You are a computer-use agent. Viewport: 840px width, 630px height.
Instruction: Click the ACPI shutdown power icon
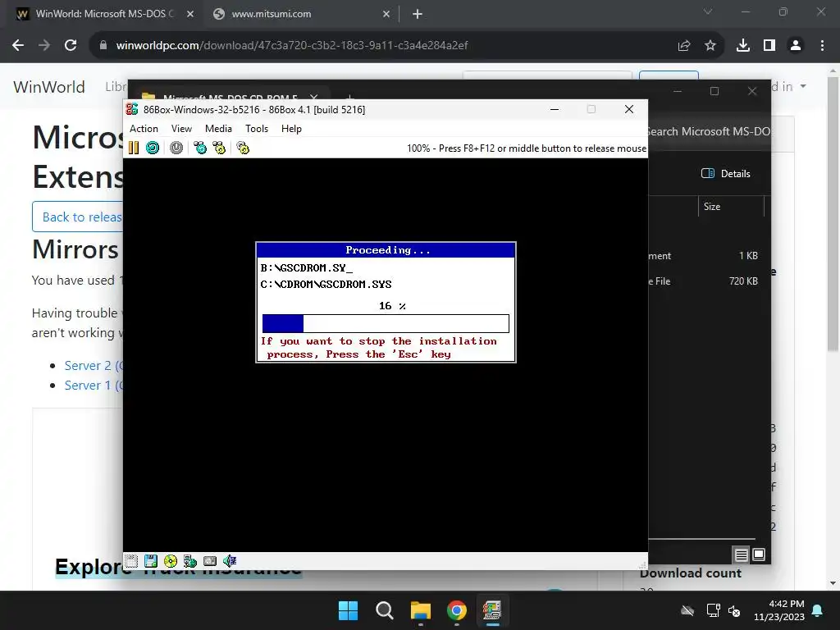(176, 148)
